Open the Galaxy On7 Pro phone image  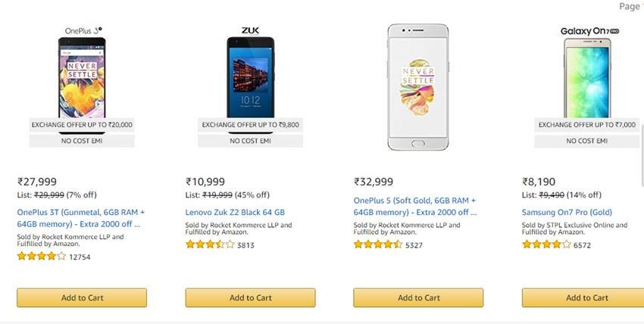tap(586, 76)
